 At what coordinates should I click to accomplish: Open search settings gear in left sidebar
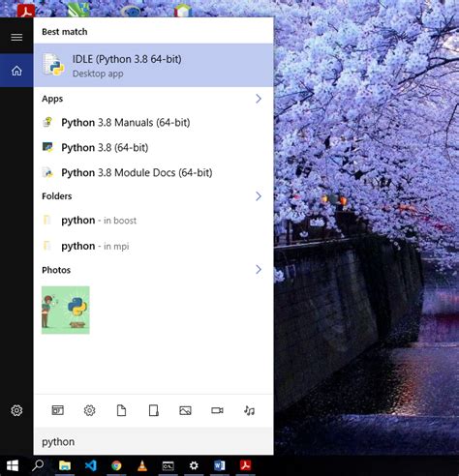pyautogui.click(x=16, y=410)
